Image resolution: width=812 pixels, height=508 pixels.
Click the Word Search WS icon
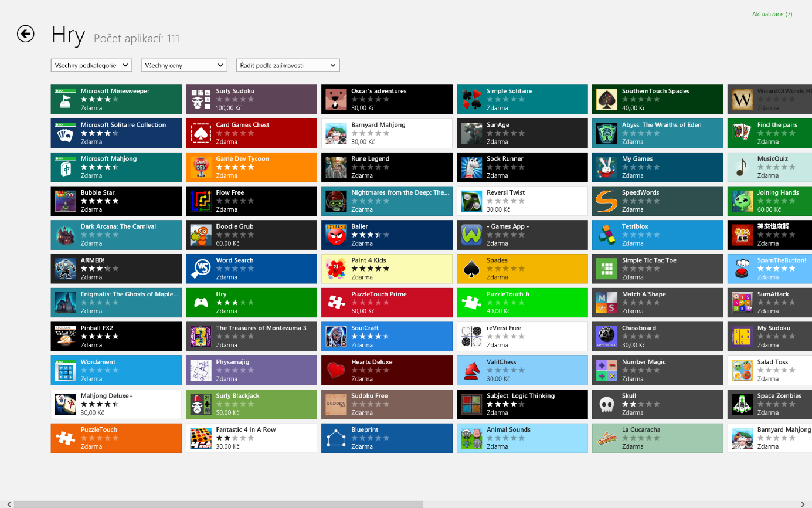(x=201, y=269)
